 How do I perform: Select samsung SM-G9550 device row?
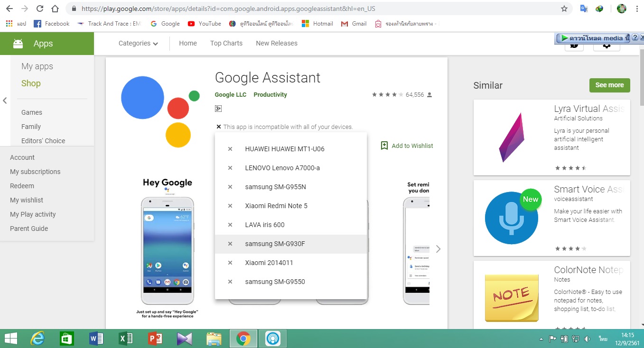pos(291,282)
